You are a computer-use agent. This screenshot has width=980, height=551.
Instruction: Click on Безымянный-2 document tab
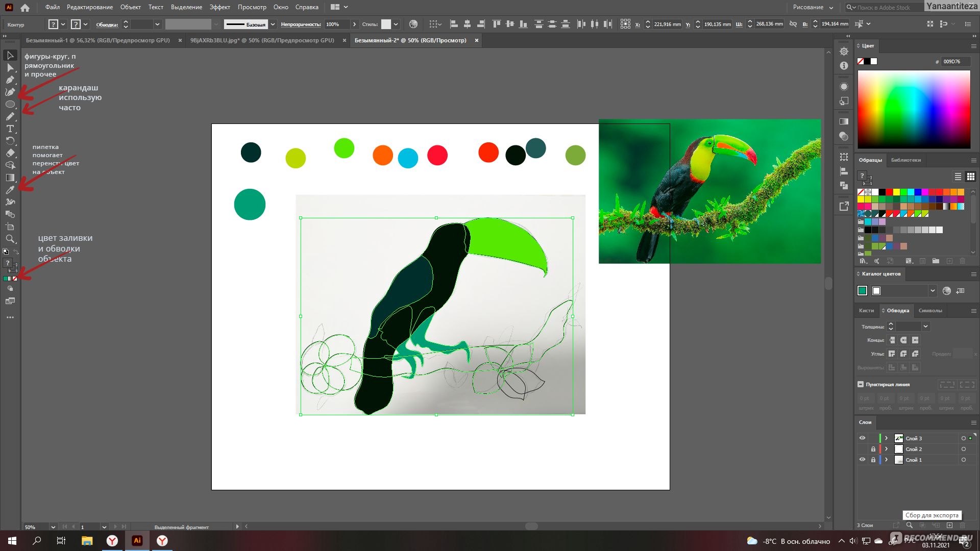(410, 40)
